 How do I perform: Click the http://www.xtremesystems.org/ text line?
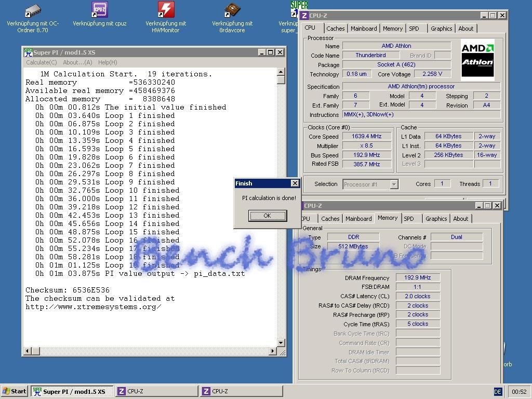point(94,307)
